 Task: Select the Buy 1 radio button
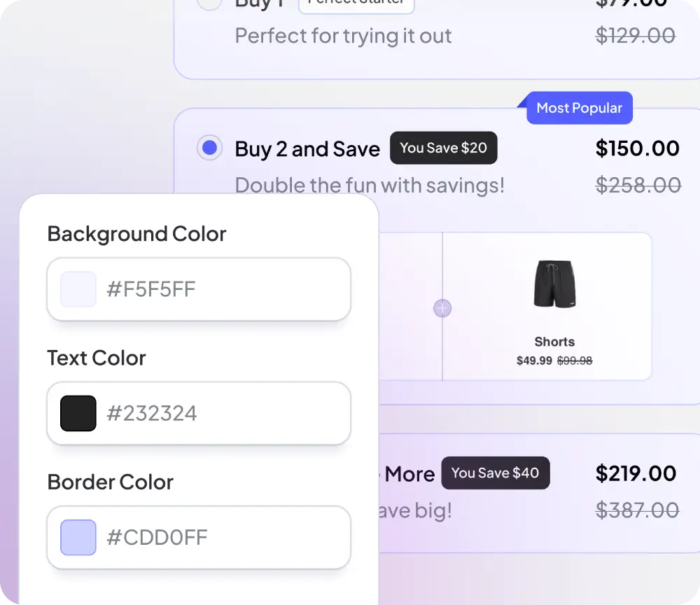point(209,4)
